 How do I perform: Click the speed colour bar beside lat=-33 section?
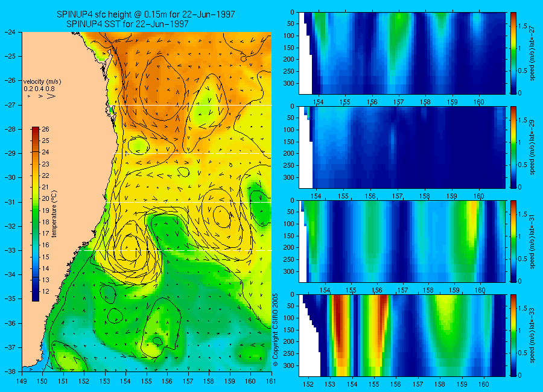coord(513,335)
